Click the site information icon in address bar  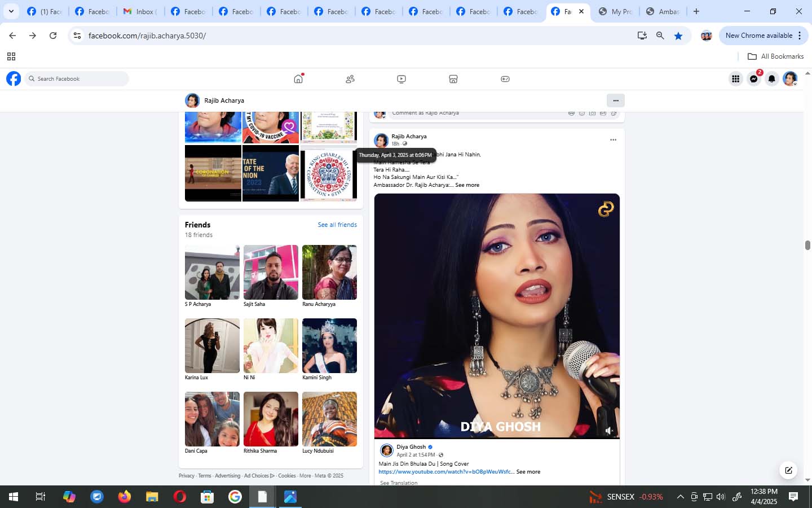point(77,36)
